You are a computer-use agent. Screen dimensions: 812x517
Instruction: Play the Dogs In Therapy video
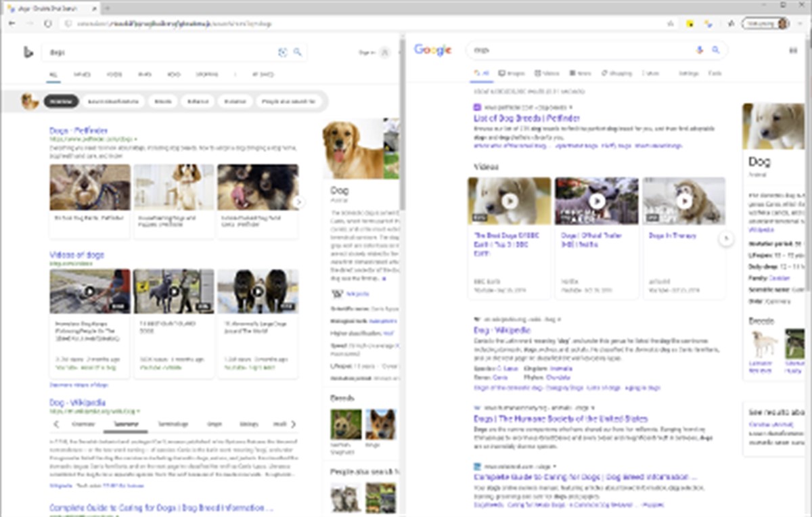[684, 201]
